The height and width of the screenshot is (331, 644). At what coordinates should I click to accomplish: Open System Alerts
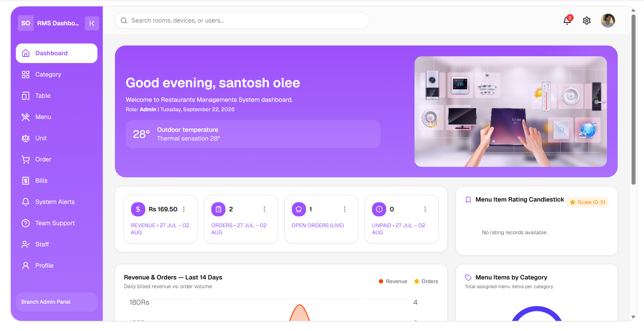pos(57,202)
